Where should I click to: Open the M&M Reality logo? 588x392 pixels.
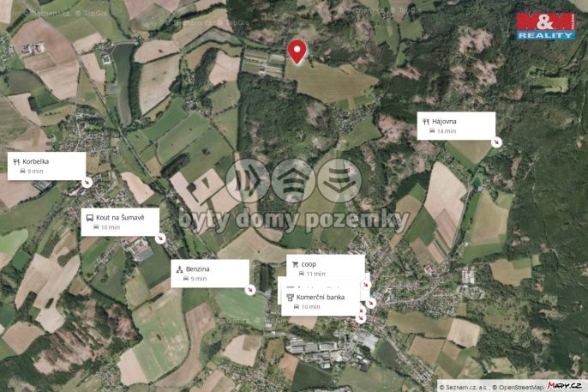coord(546,27)
